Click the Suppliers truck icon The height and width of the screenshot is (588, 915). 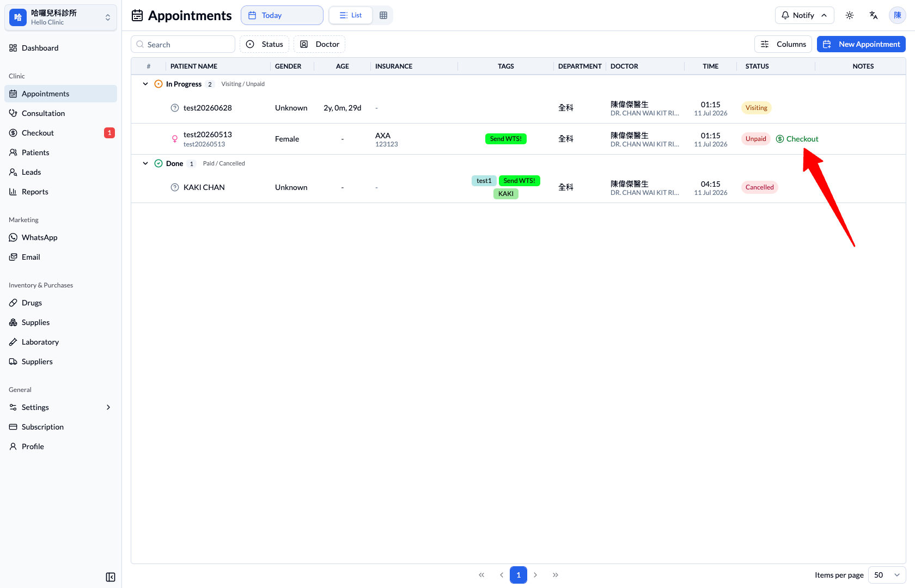tap(13, 362)
